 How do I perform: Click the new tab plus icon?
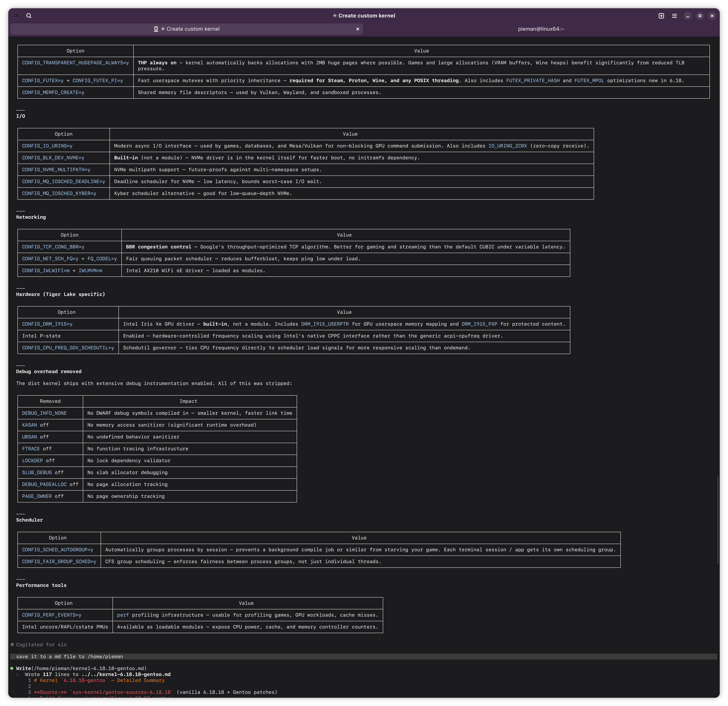pyautogui.click(x=661, y=16)
